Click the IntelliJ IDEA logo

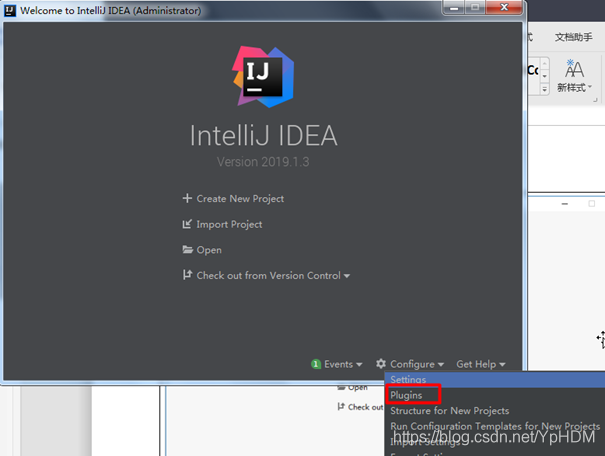pyautogui.click(x=263, y=77)
